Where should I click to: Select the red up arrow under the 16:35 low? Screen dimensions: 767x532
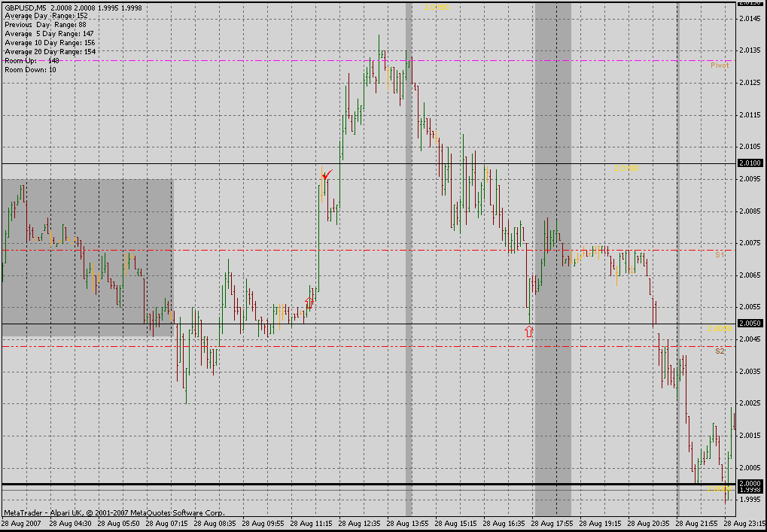click(529, 332)
